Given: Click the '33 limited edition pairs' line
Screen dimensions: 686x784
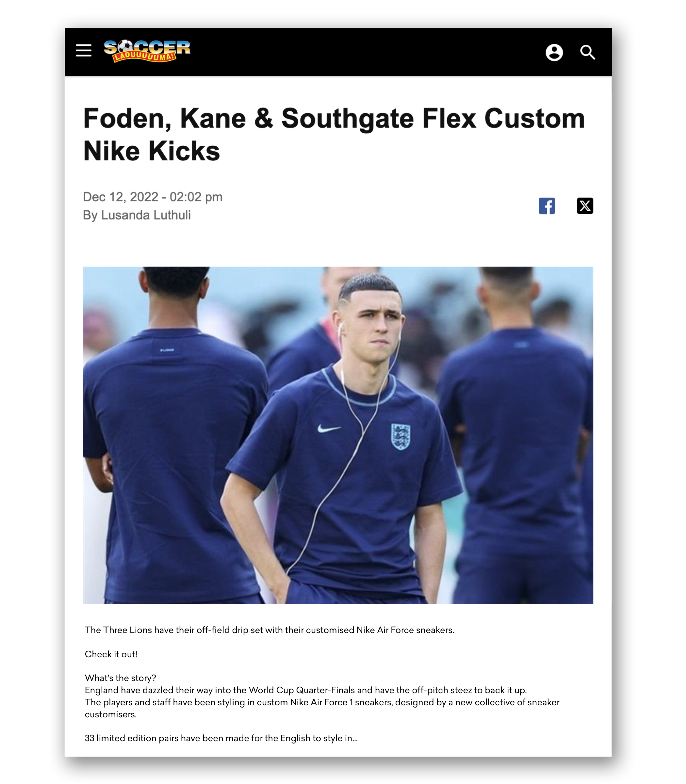Looking at the screenshot, I should [x=221, y=738].
